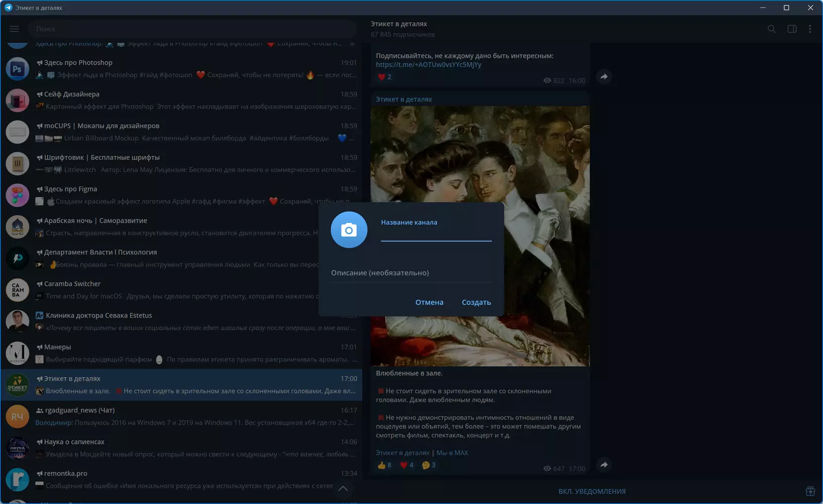The image size is (823, 504).
Task: Open the Caramba Switcher avatar
Action: pos(17,290)
